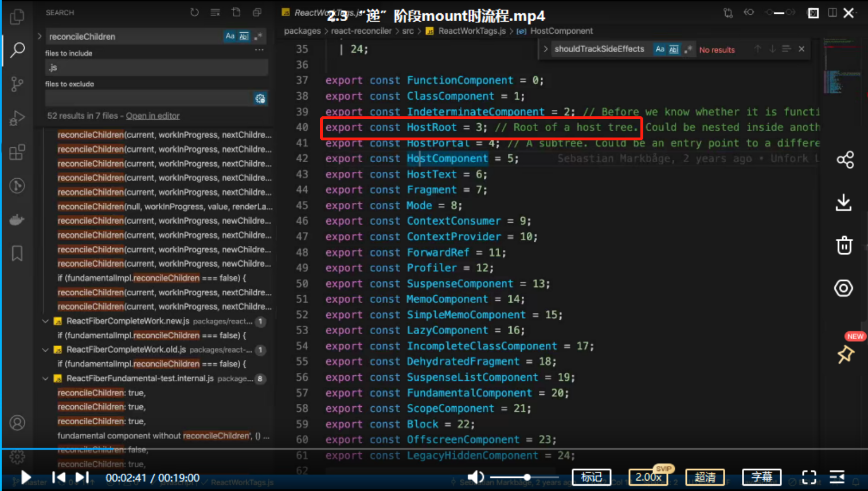
Task: Expand replace mode in find widget
Action: tap(546, 49)
